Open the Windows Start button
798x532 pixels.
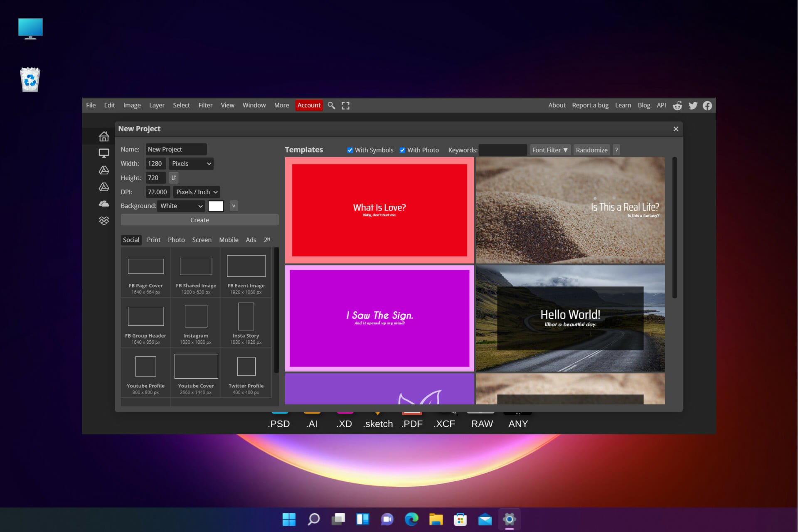[x=289, y=519]
